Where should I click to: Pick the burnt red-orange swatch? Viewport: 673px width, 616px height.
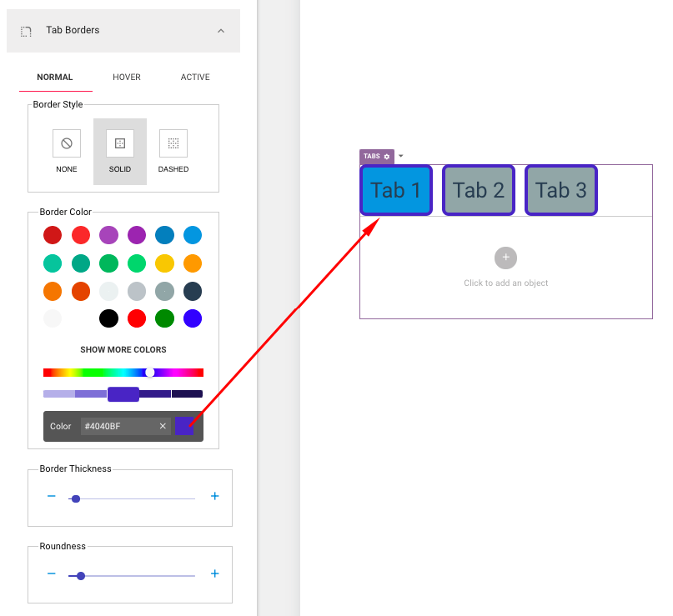tap(81, 291)
